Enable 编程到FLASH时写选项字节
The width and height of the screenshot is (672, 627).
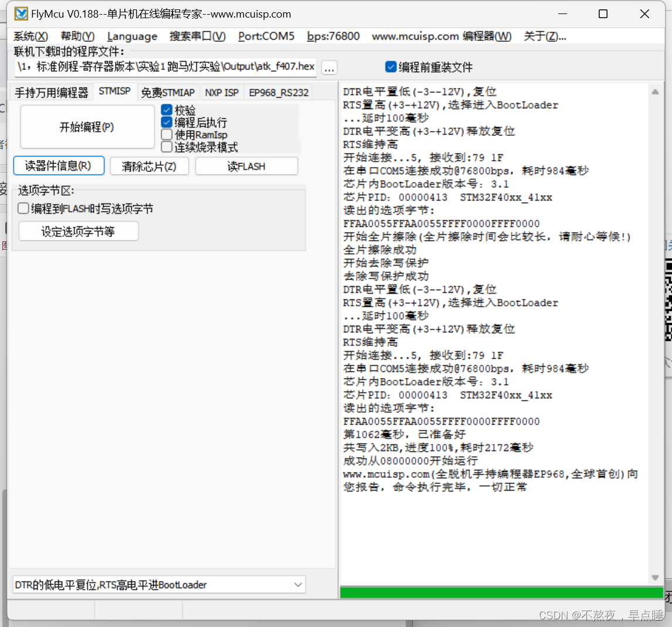click(x=22, y=207)
